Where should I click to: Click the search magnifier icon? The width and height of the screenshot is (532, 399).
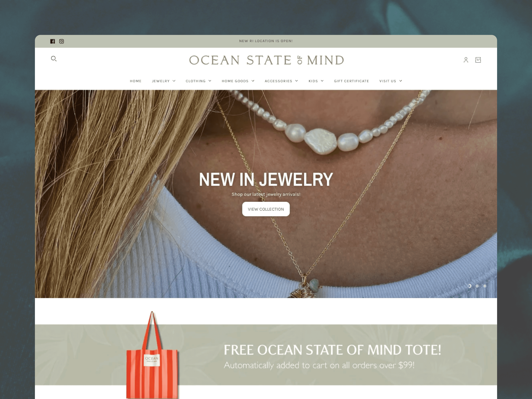(54, 59)
